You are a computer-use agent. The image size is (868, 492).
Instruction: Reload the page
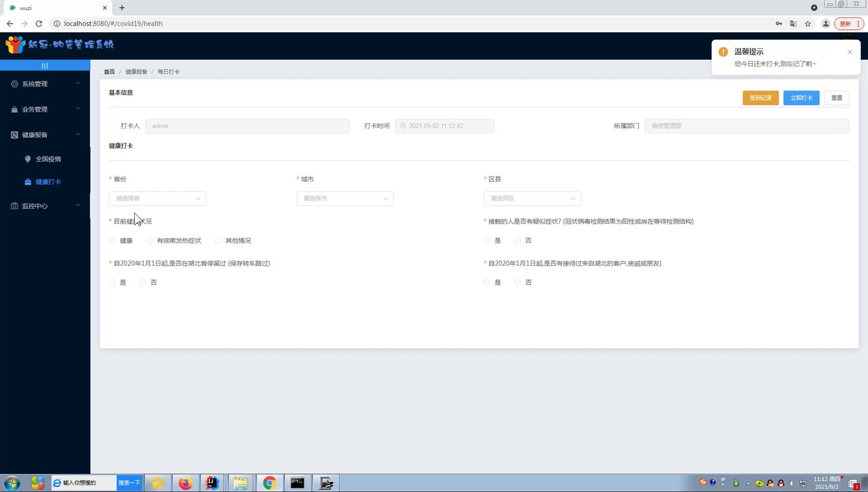click(39, 24)
